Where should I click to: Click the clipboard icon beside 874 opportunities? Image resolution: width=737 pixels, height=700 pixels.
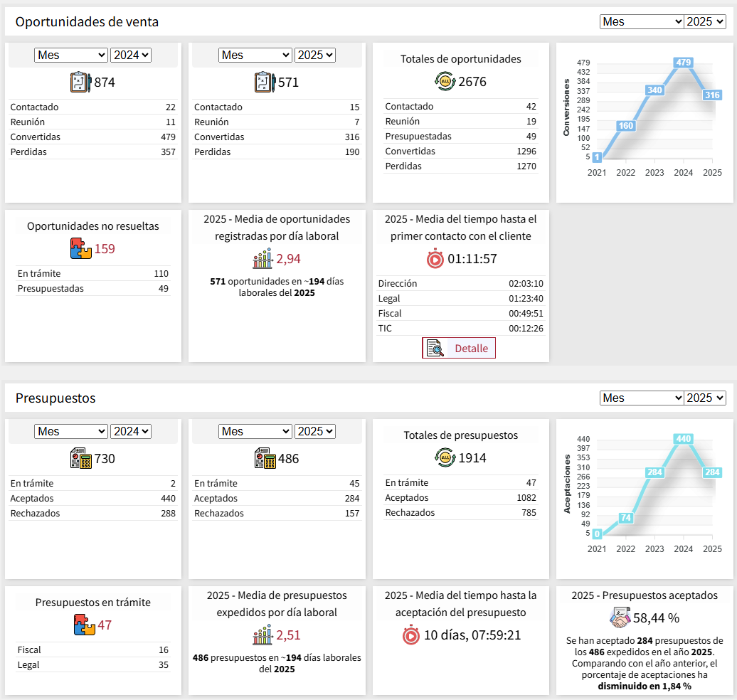(x=80, y=83)
